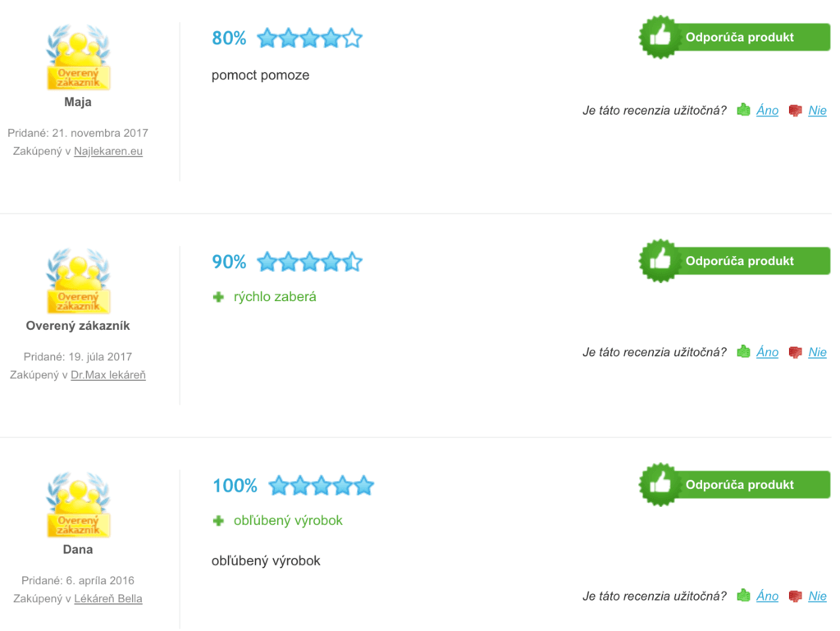Click red thumbs-down icon on Dana's review
The image size is (840, 631).
[795, 596]
